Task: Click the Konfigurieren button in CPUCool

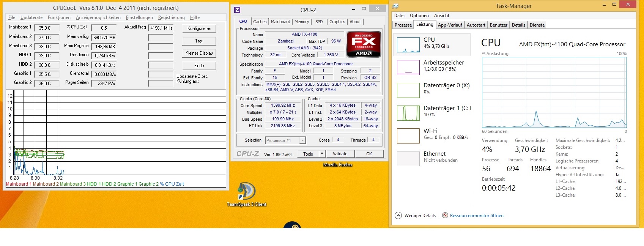Action: tap(199, 28)
